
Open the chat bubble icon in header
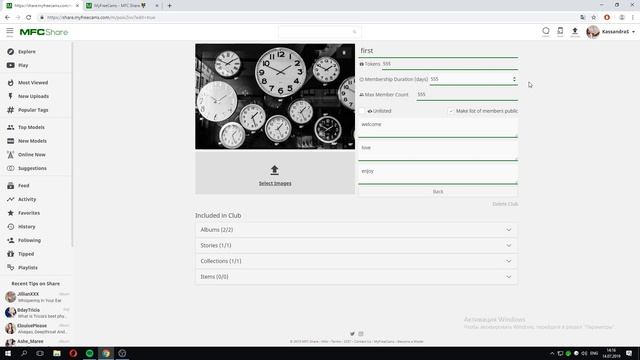click(x=546, y=31)
